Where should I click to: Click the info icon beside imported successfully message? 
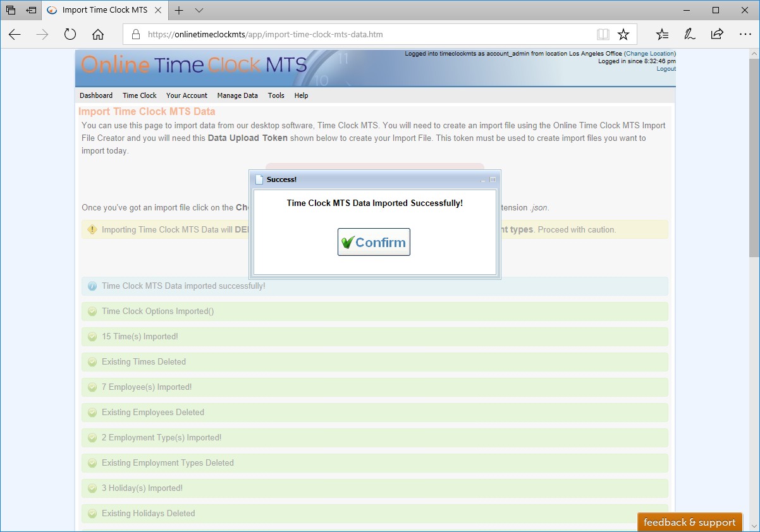[92, 286]
